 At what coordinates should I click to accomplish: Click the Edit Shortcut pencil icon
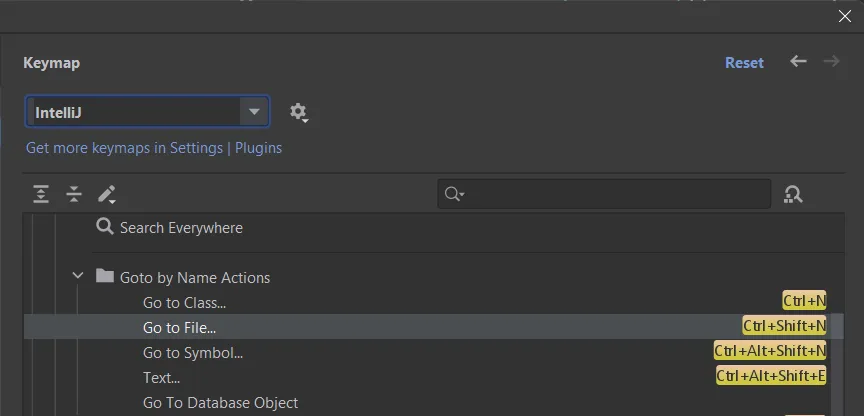tap(107, 194)
